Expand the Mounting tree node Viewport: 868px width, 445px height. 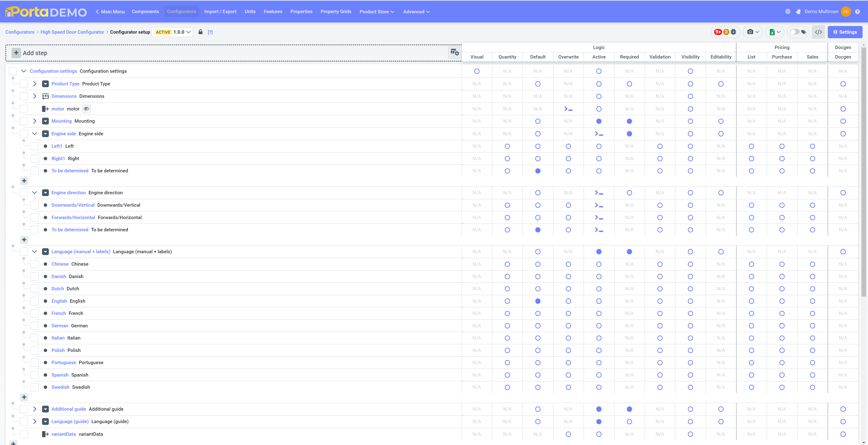pyautogui.click(x=34, y=121)
